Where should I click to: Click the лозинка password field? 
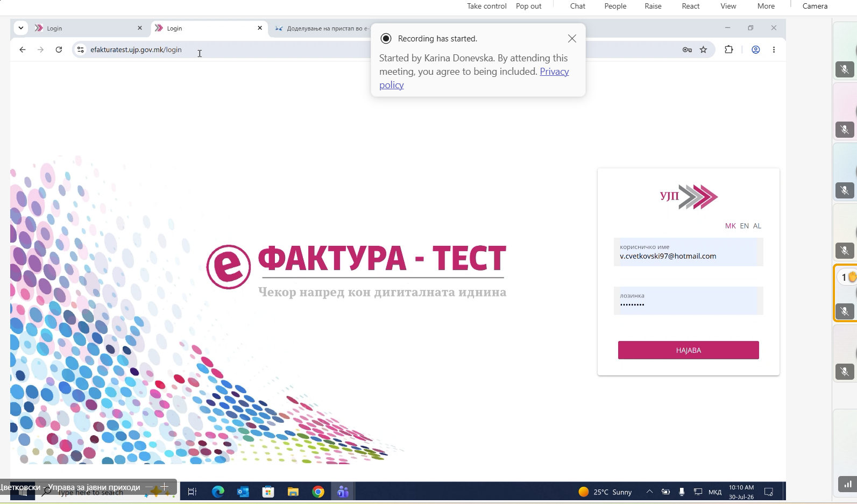[688, 300]
